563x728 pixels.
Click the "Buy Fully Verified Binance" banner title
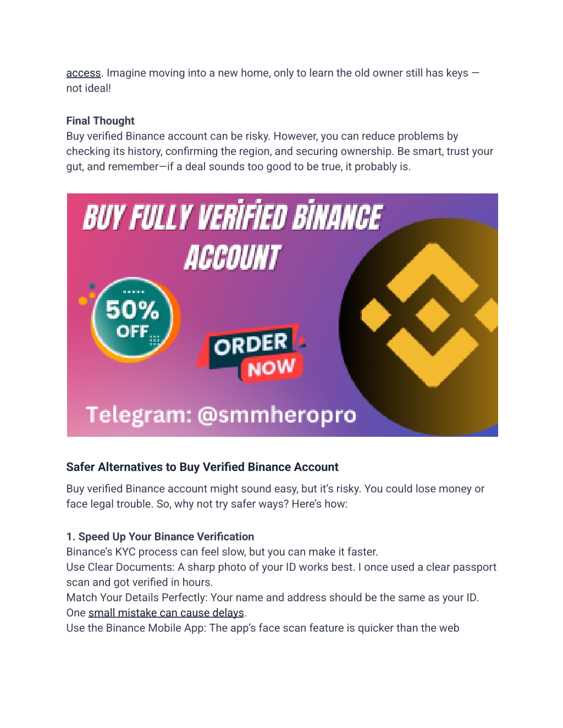click(x=233, y=217)
